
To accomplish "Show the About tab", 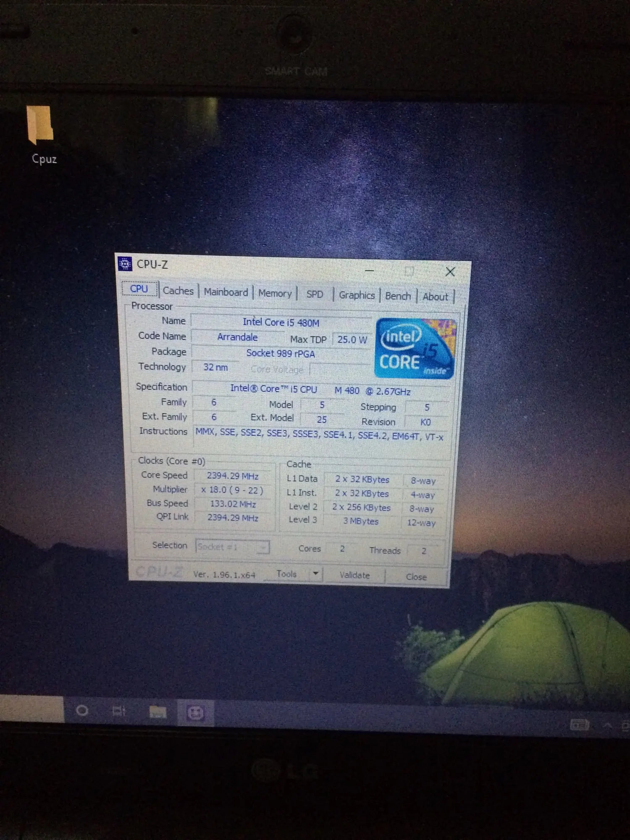I will (435, 297).
